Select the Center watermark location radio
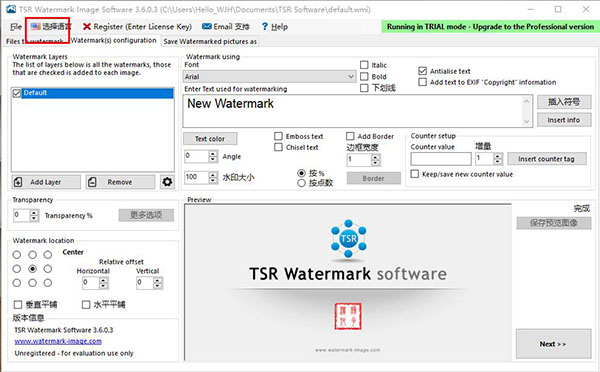This screenshot has width=600, height=372. click(33, 269)
